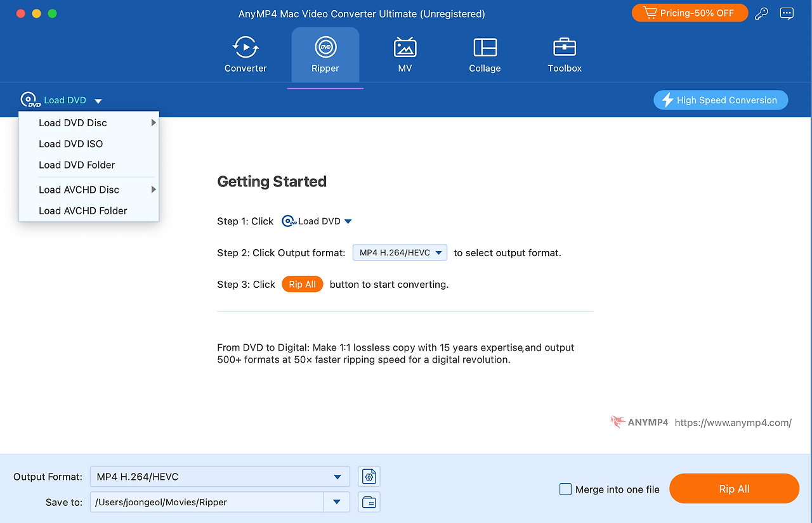This screenshot has width=812, height=523.
Task: Start ripping with the large Rip All button
Action: click(x=734, y=489)
